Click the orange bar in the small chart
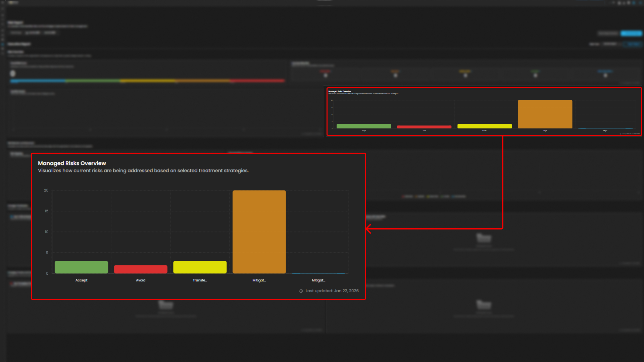 [x=545, y=114]
